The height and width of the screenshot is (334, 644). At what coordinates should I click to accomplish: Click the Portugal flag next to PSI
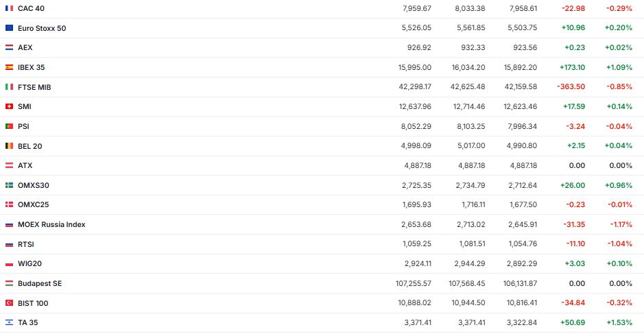pos(9,126)
